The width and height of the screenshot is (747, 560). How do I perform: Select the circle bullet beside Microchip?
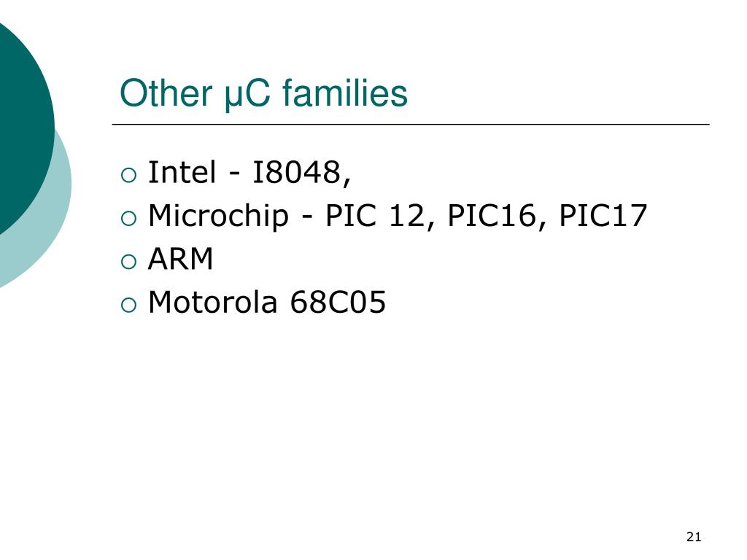pos(128,219)
